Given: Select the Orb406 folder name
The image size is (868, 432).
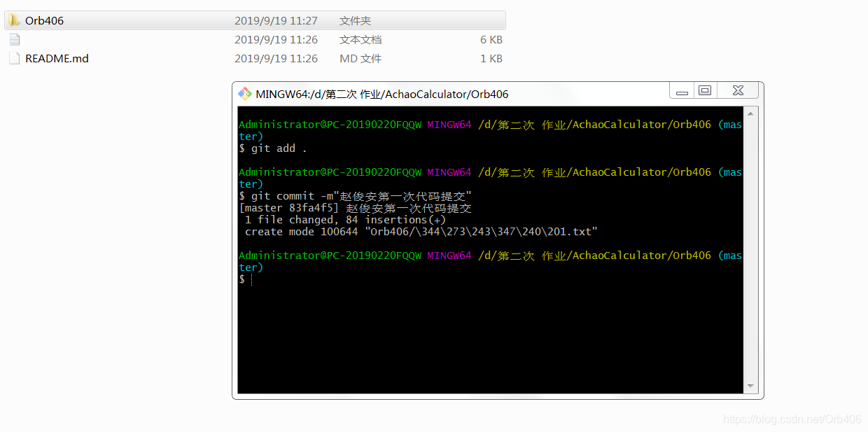Looking at the screenshot, I should coord(44,21).
